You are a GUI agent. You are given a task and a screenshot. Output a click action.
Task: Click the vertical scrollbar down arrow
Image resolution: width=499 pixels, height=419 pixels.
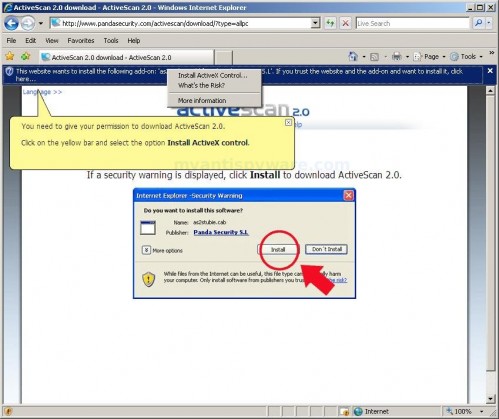tap(490, 399)
